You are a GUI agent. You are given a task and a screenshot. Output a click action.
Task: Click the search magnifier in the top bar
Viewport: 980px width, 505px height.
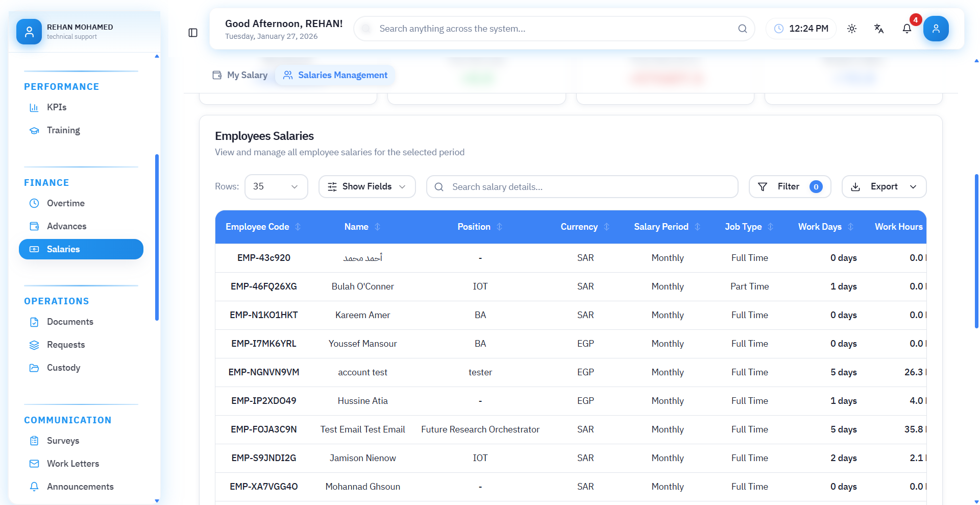point(742,29)
